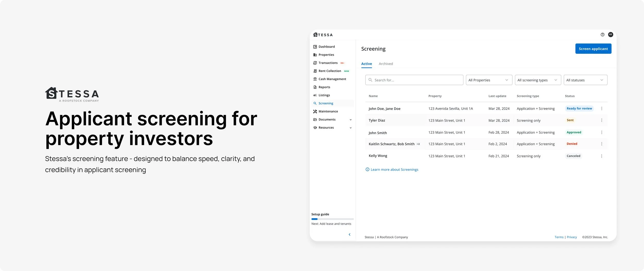This screenshot has height=271, width=644.
Task: Open Cash Management from the sidebar
Action: click(332, 79)
